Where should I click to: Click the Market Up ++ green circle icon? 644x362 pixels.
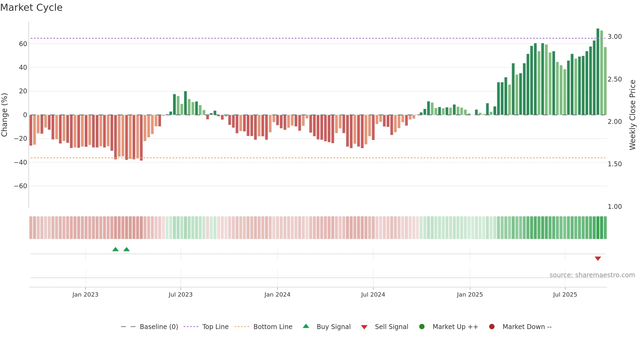click(422, 327)
